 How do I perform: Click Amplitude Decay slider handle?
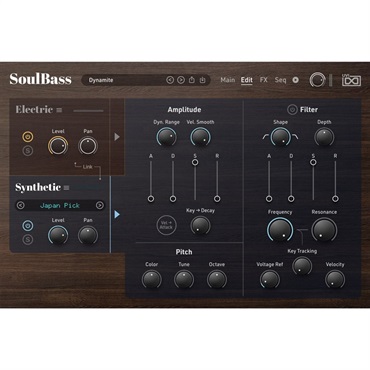(173, 199)
